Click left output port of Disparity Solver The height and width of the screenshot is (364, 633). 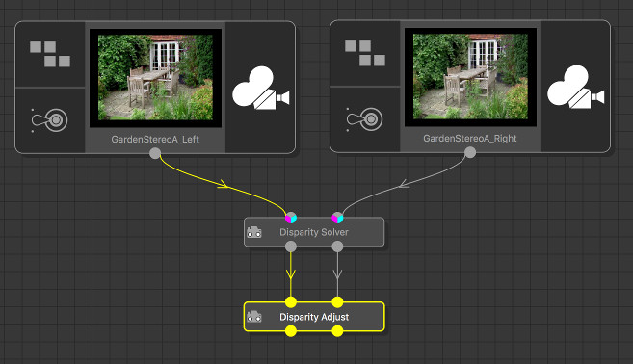tap(291, 247)
